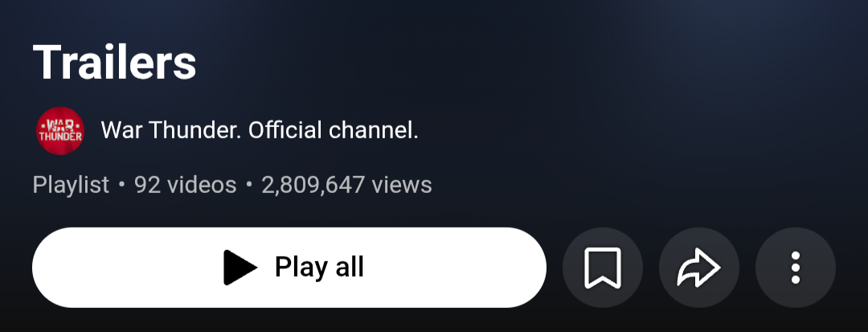Screen dimensions: 868x332
Task: Click the 92 videos count text
Action: [186, 185]
